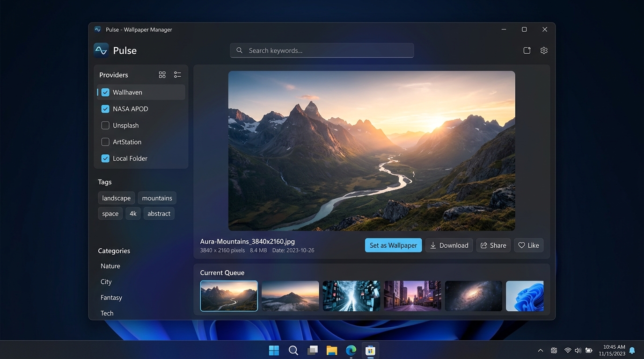Open notification bell in system tray
Screen dimensions: 644x359
(632, 350)
